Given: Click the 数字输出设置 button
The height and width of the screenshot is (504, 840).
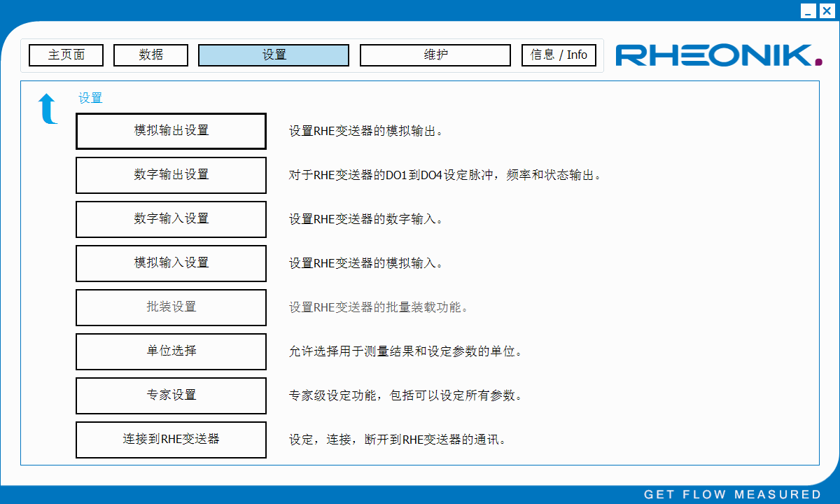Looking at the screenshot, I should click(x=171, y=175).
